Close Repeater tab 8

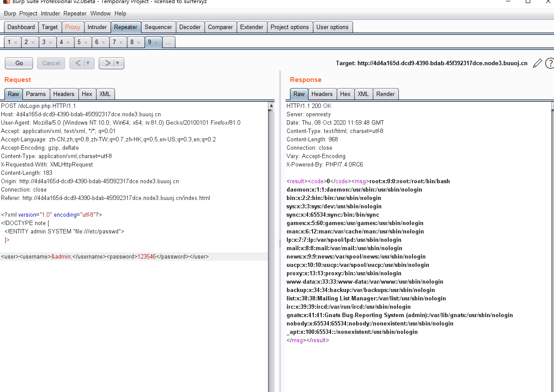tap(138, 42)
